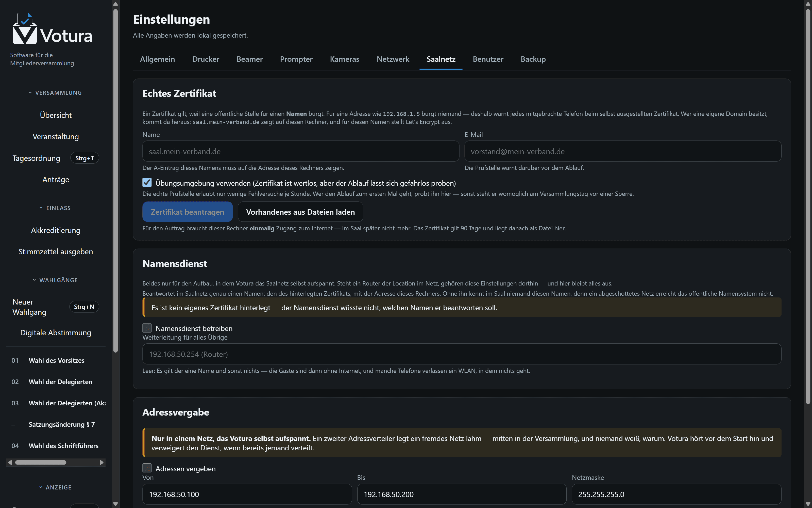Focus the certificate Name input field
This screenshot has height=508, width=812.
click(301, 151)
